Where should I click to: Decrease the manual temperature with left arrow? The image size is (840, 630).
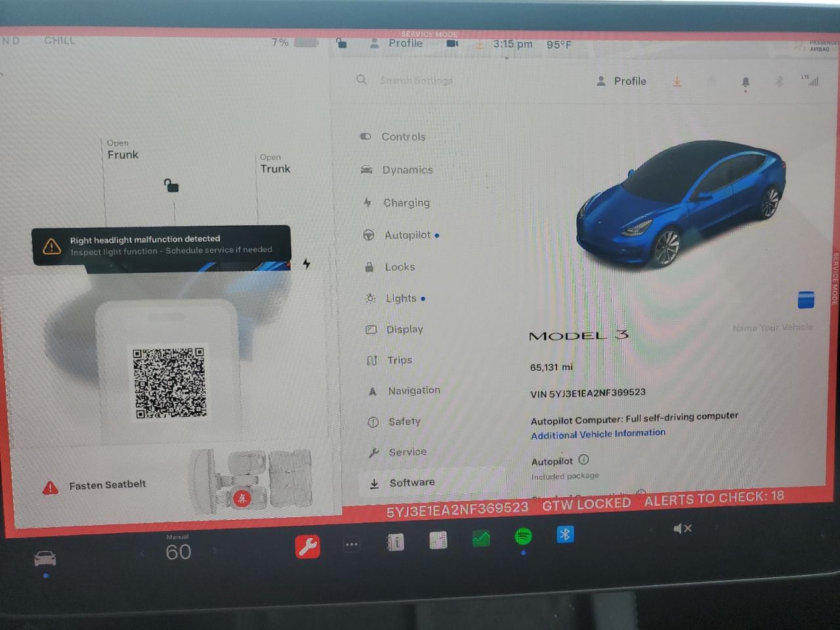[142, 554]
